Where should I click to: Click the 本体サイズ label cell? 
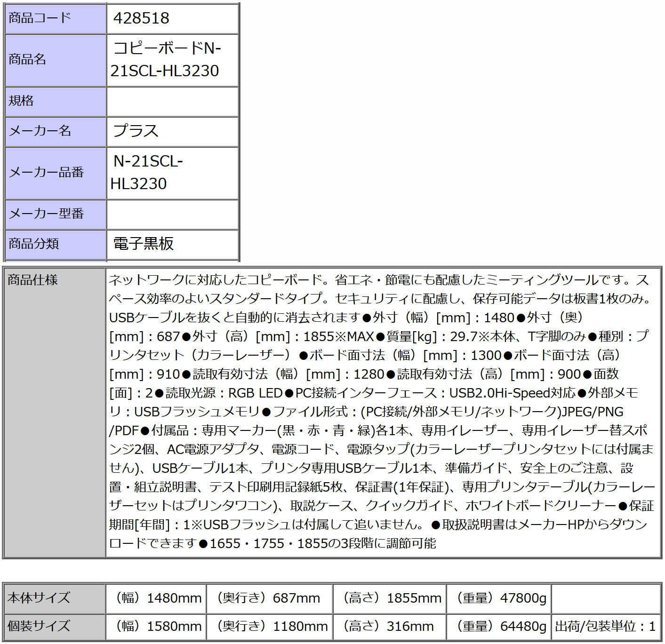pos(54,599)
